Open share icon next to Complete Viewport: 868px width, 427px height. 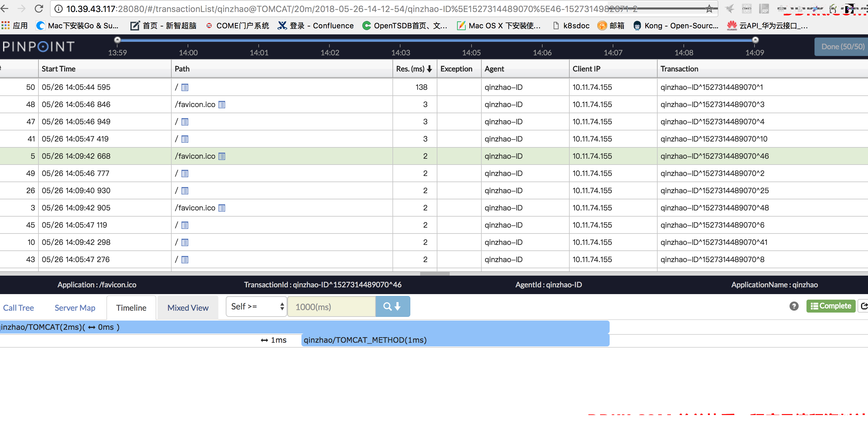(x=863, y=306)
